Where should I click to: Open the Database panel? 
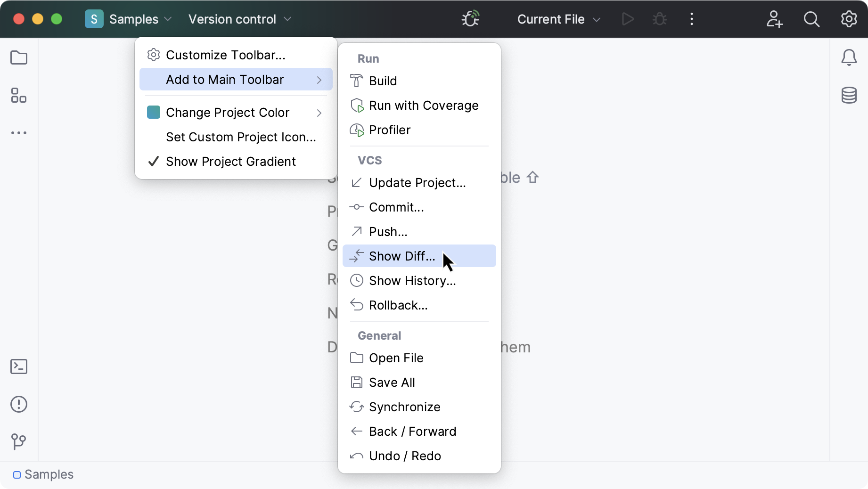coord(849,96)
